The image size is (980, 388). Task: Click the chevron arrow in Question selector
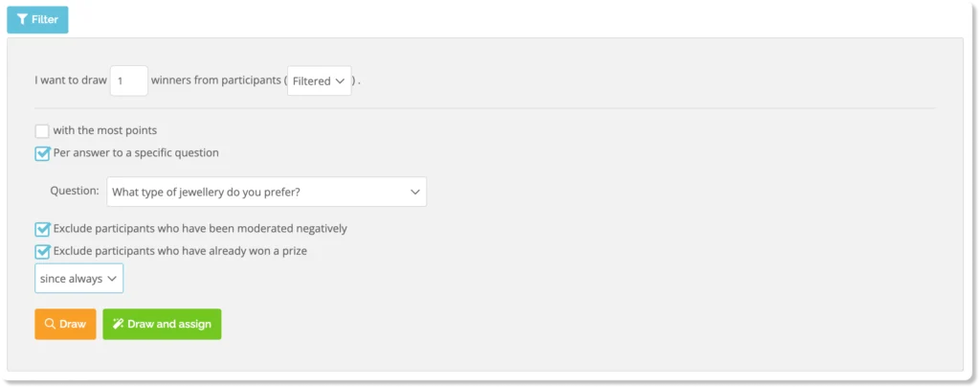pos(415,192)
